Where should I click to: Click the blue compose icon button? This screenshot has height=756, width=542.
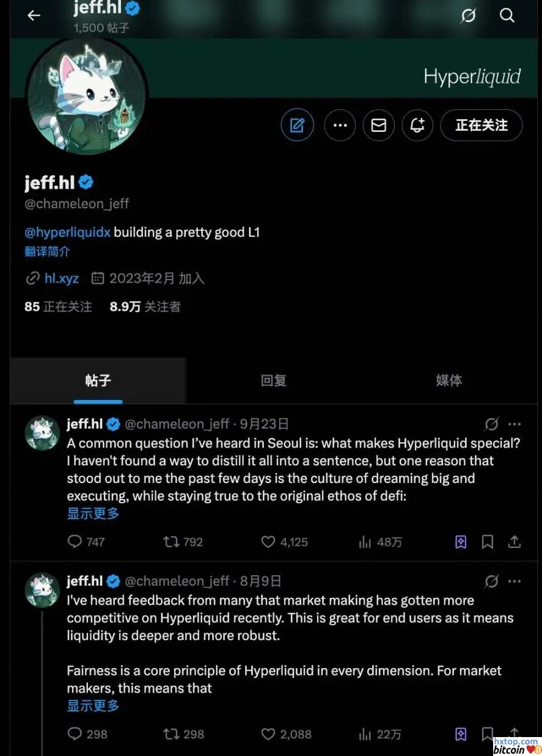[297, 125]
